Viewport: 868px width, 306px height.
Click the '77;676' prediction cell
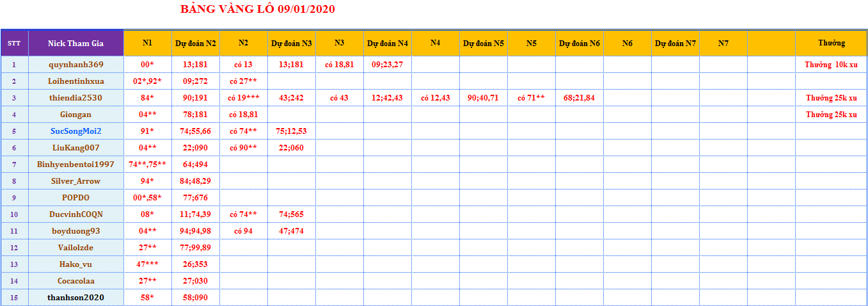click(x=196, y=198)
